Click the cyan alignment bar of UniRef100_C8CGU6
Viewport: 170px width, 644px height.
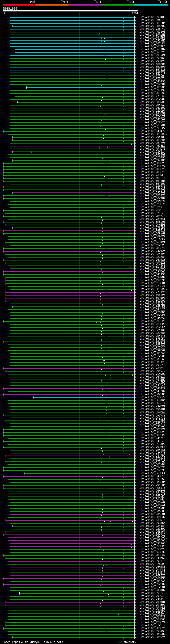click(x=81, y=87)
